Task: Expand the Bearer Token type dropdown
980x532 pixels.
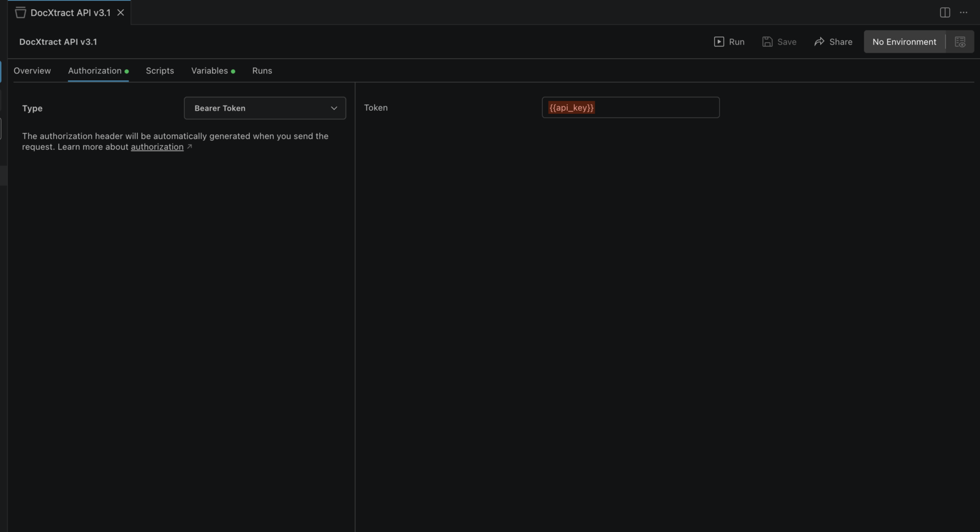Action: (265, 108)
